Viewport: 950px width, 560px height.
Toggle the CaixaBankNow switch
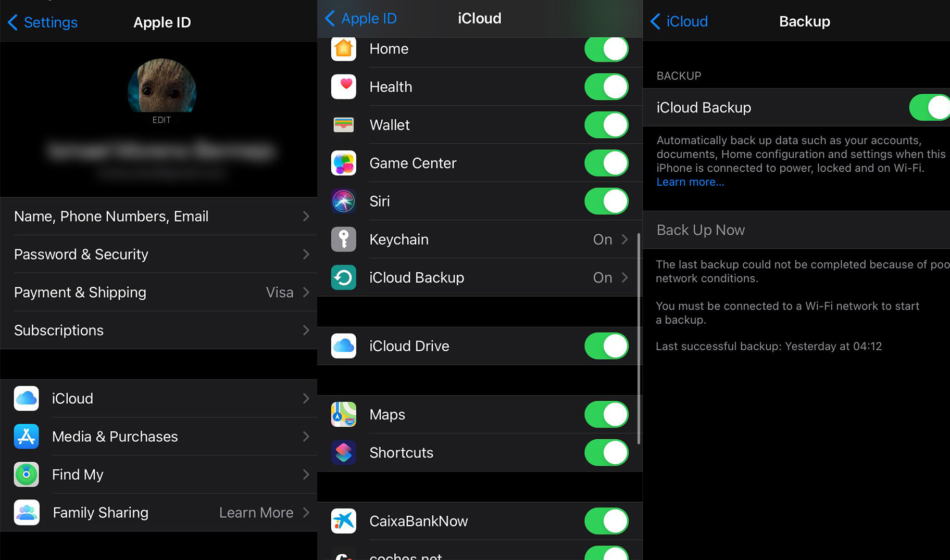click(x=606, y=521)
